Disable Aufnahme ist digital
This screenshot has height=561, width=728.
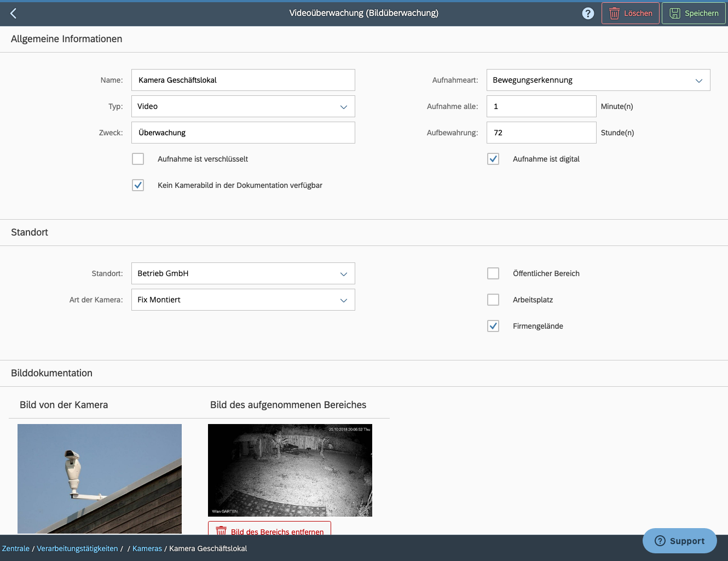(x=493, y=159)
